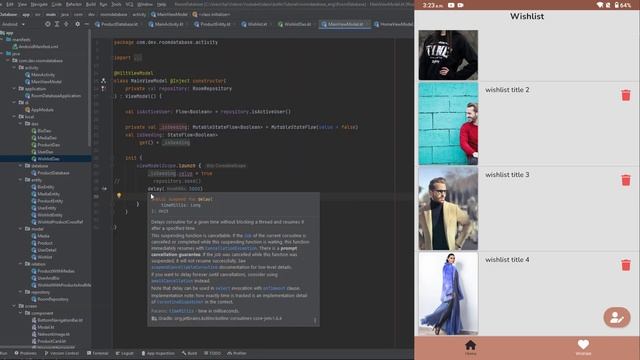Collapse the dao package in project tree
Viewport: 640px width, 360px height.
pos(21,123)
